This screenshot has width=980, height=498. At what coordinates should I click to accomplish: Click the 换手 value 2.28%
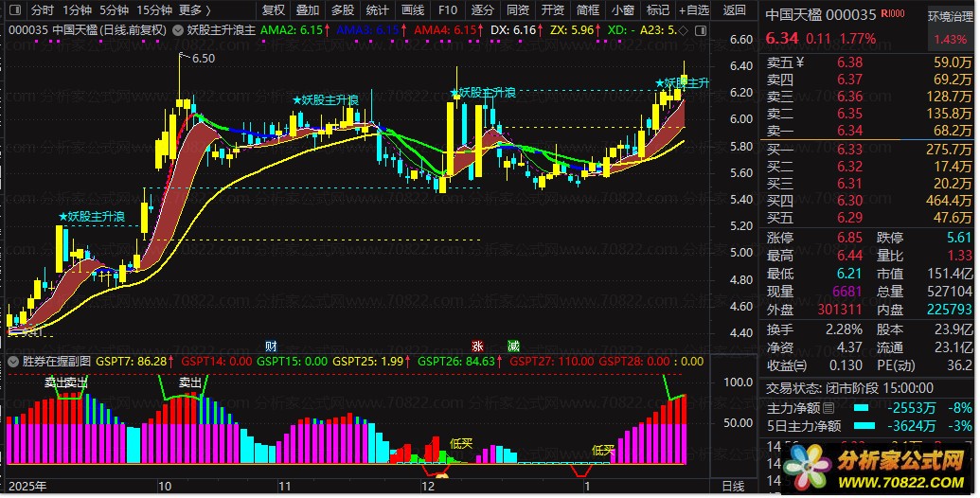tap(844, 329)
